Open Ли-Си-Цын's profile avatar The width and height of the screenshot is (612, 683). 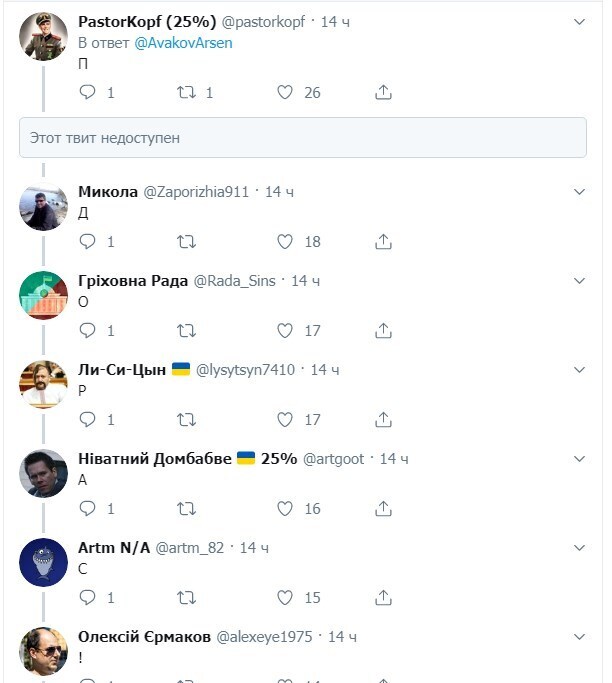tap(43, 384)
